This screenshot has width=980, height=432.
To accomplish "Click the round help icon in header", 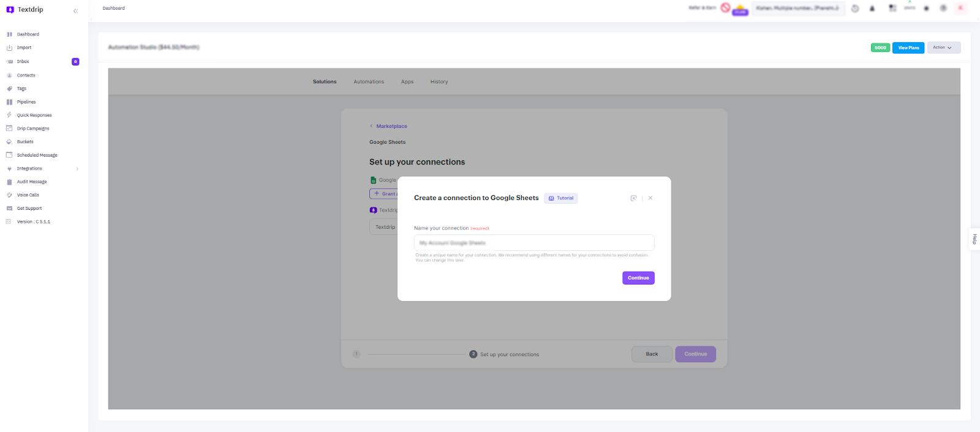I will click(x=943, y=8).
